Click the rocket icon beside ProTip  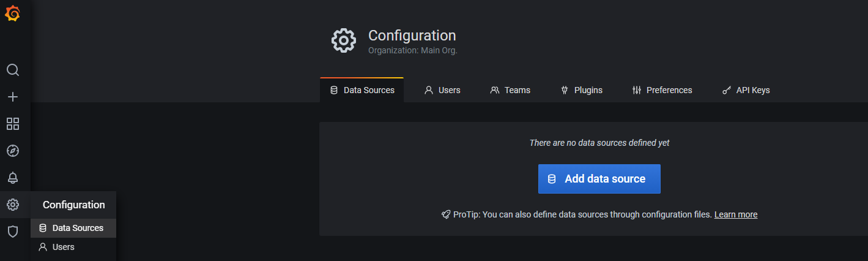point(446,214)
